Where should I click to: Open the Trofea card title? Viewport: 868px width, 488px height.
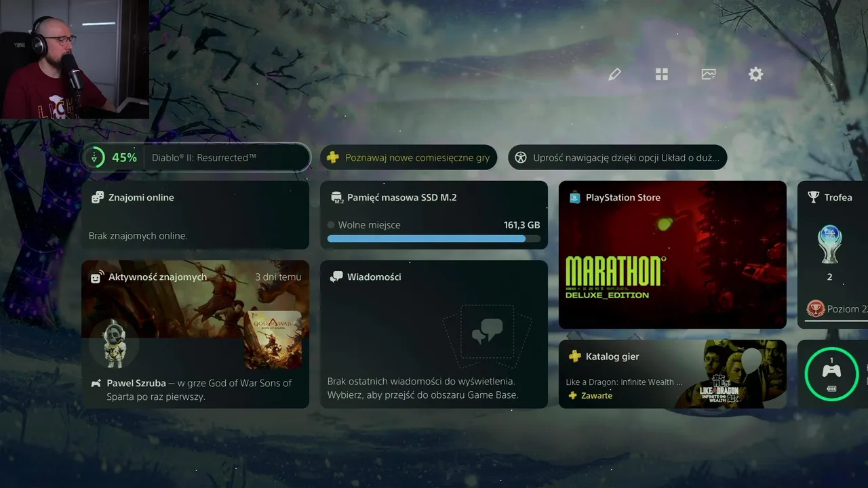tap(838, 197)
